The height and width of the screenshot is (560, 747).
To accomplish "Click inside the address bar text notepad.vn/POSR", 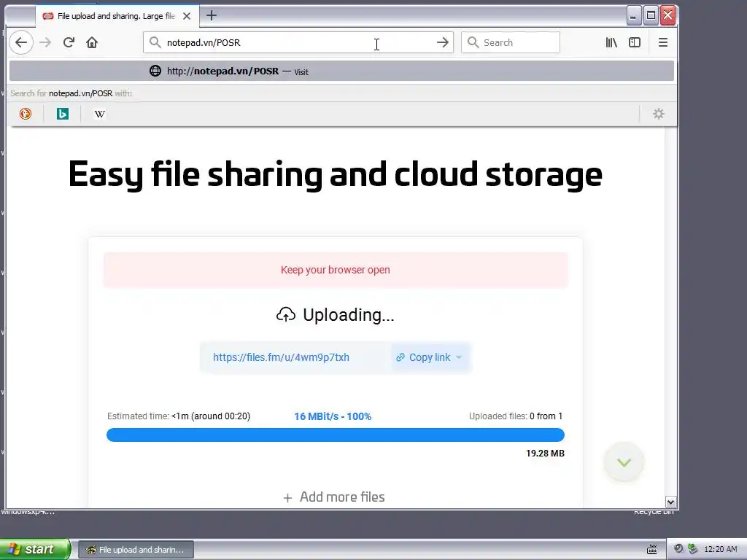I will click(204, 42).
